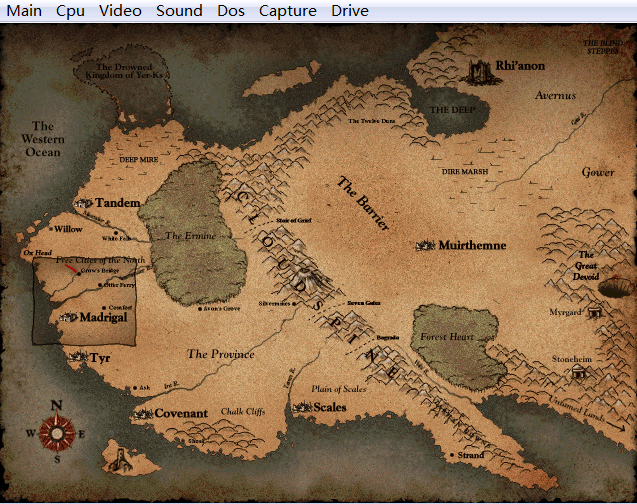Image resolution: width=637 pixels, height=504 pixels.
Task: Click the Avon's Grove marker
Action: [x=199, y=309]
